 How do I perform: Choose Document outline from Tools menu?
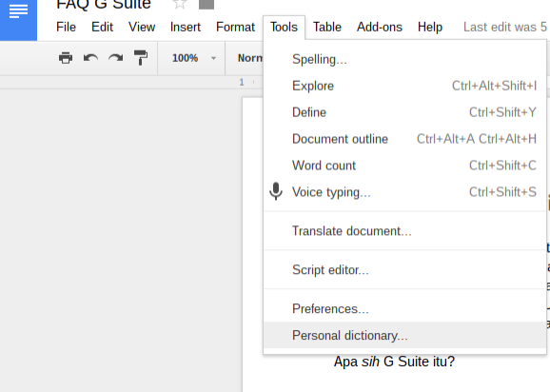click(404, 139)
